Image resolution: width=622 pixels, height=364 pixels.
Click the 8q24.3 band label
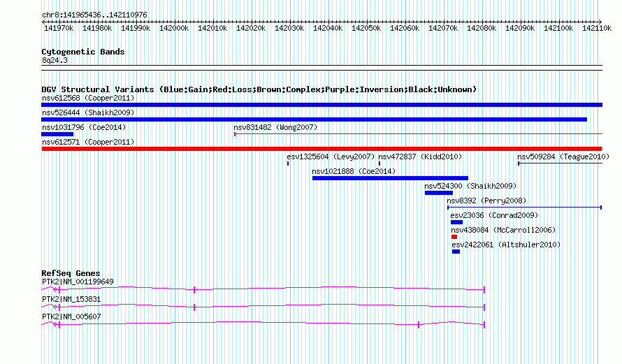(55, 60)
